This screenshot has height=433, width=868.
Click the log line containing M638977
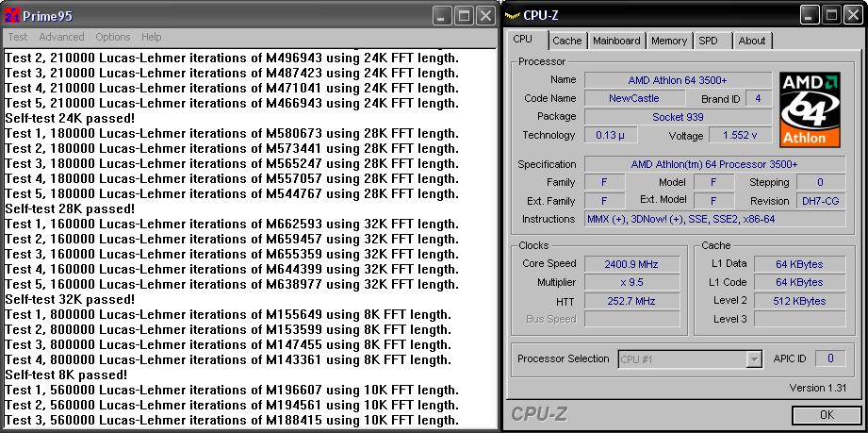tap(232, 284)
